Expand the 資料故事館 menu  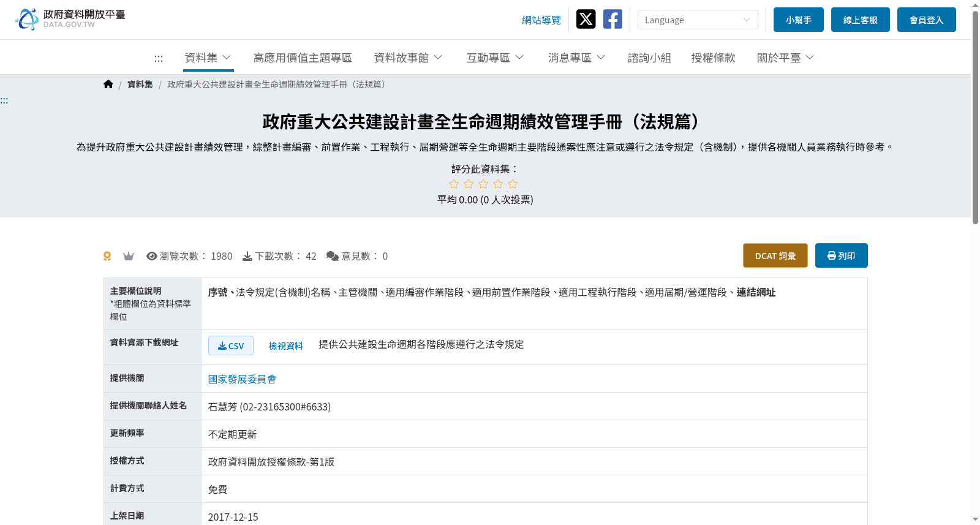point(408,58)
